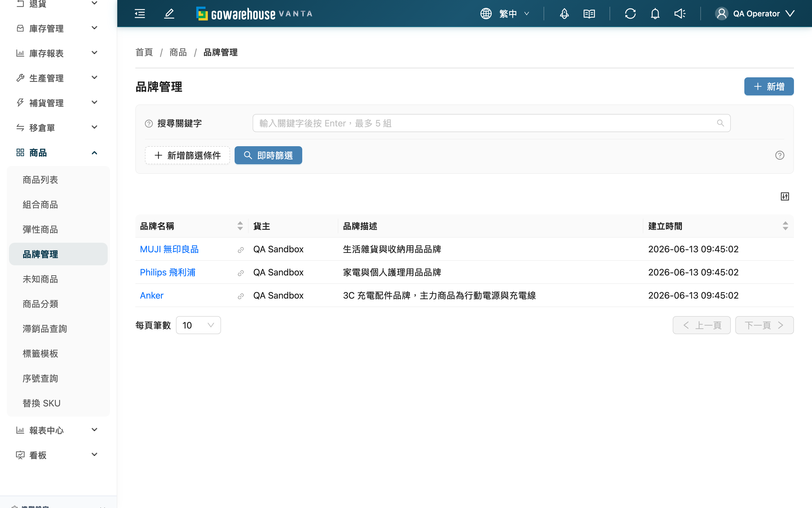
Task: Click the 商品 breadcrumb link
Action: (178, 52)
